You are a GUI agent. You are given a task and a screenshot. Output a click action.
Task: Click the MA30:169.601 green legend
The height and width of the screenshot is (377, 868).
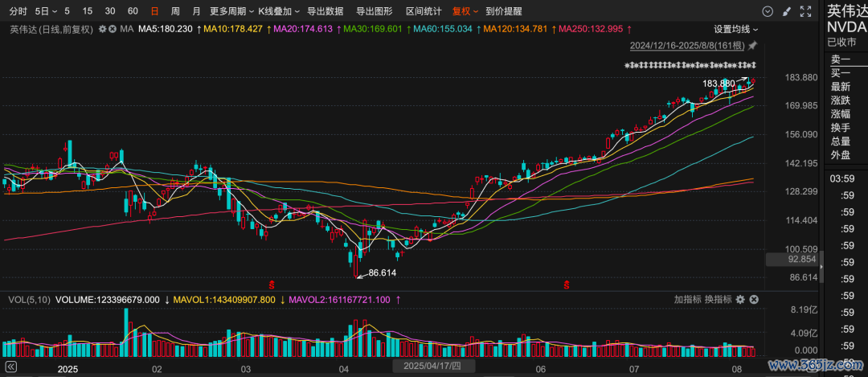pyautogui.click(x=373, y=30)
